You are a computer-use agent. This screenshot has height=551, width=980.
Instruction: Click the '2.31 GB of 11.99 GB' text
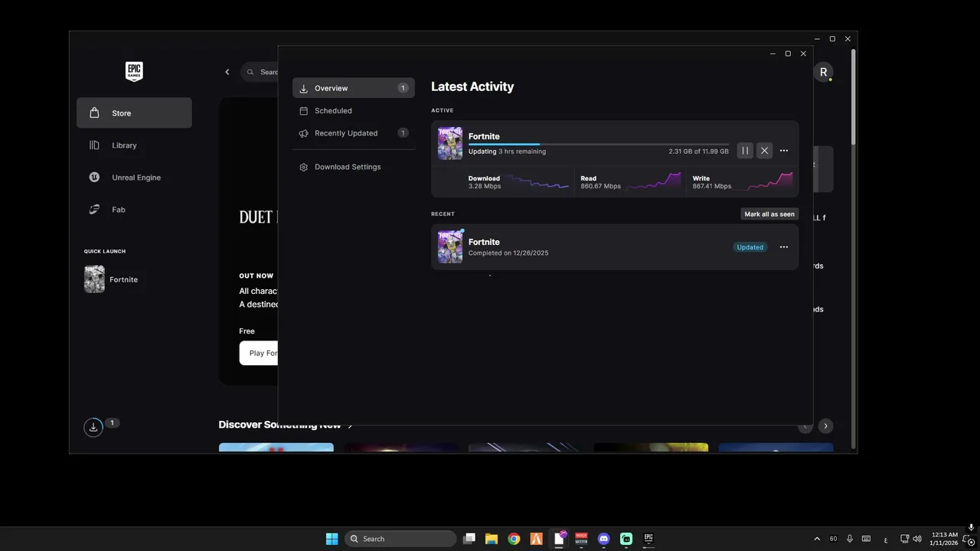[x=698, y=152]
